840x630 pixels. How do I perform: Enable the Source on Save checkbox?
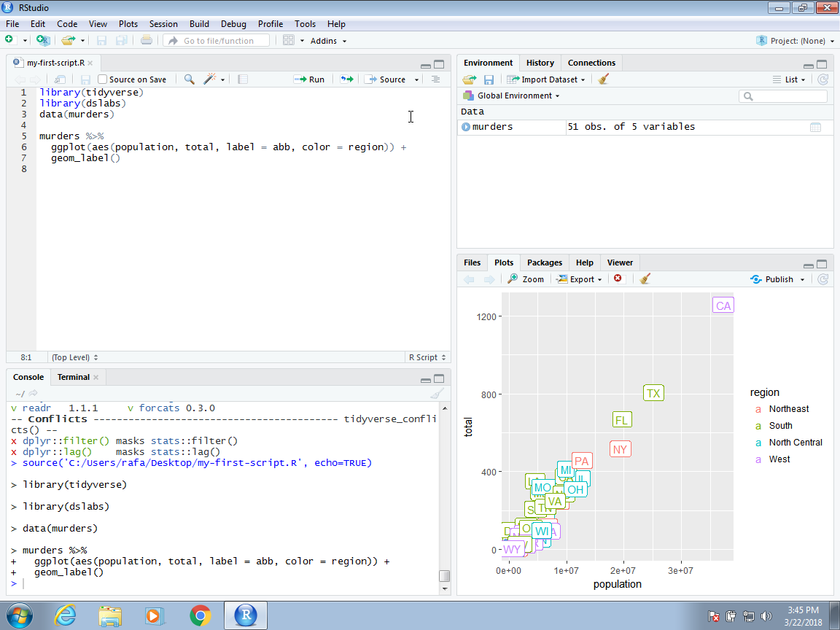[103, 79]
